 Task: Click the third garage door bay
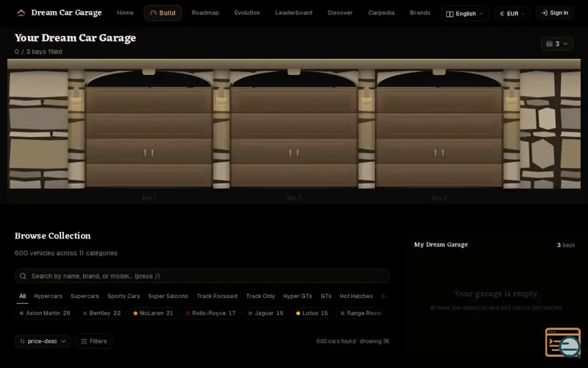[x=439, y=137]
